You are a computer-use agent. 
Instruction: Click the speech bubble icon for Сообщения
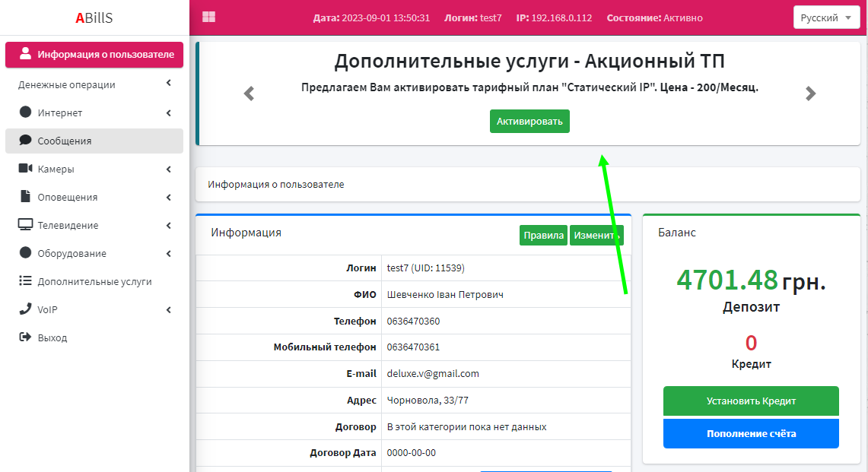[x=25, y=141]
